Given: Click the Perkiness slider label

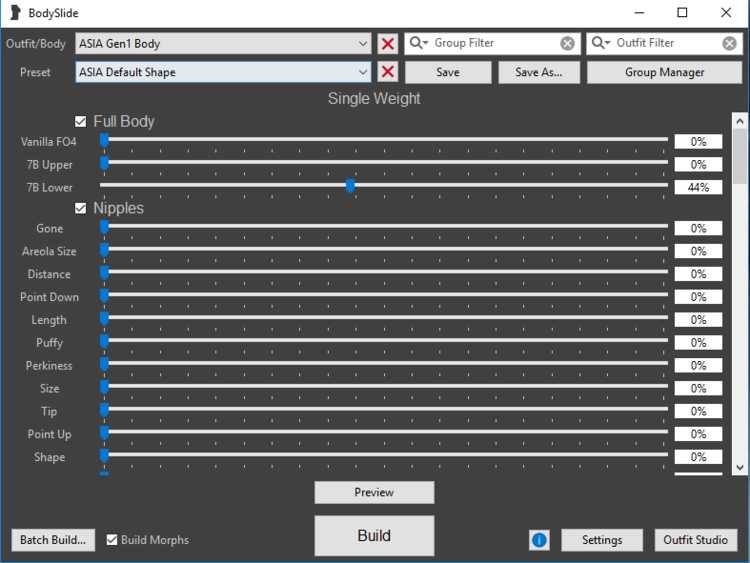Looking at the screenshot, I should tap(49, 365).
